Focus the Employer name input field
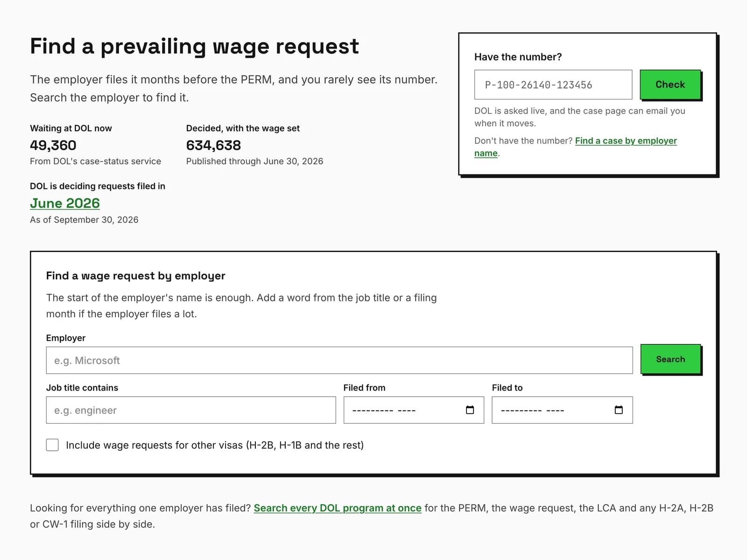Viewport: 747px width, 560px height. [x=339, y=360]
